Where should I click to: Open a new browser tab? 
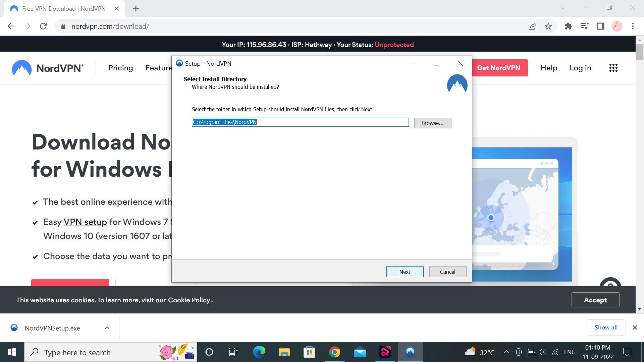(x=136, y=9)
